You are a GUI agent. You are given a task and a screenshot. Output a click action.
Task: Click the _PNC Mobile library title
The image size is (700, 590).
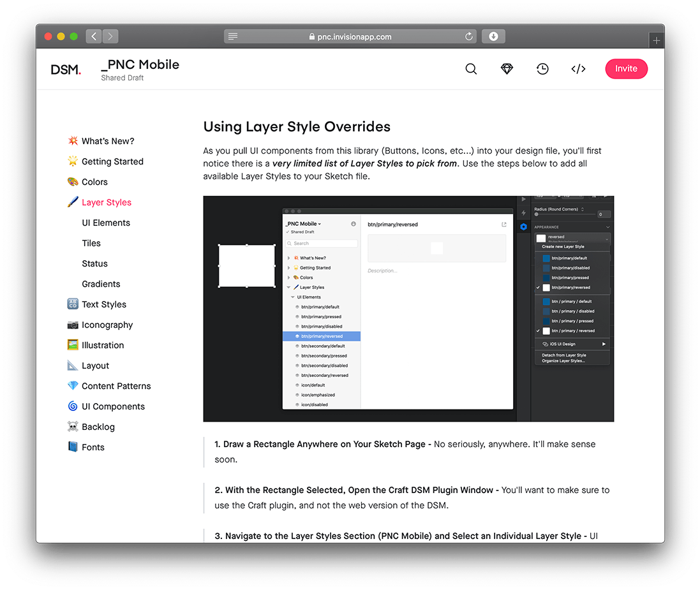point(140,64)
